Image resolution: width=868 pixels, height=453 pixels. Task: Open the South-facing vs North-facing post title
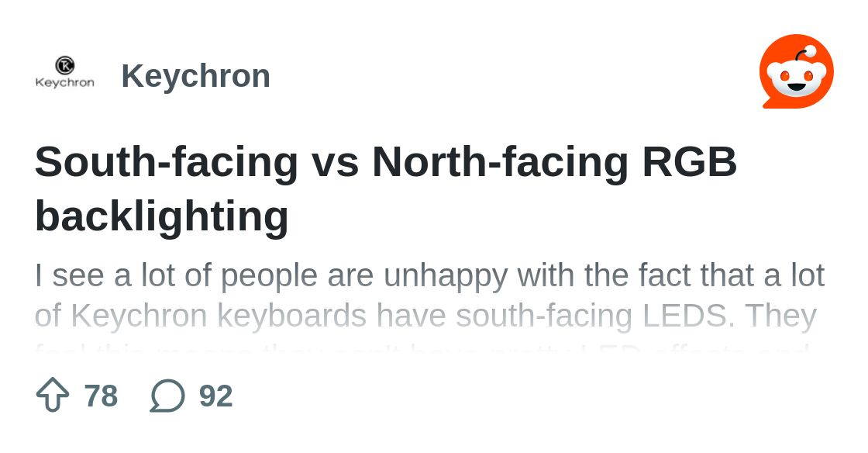pos(386,188)
